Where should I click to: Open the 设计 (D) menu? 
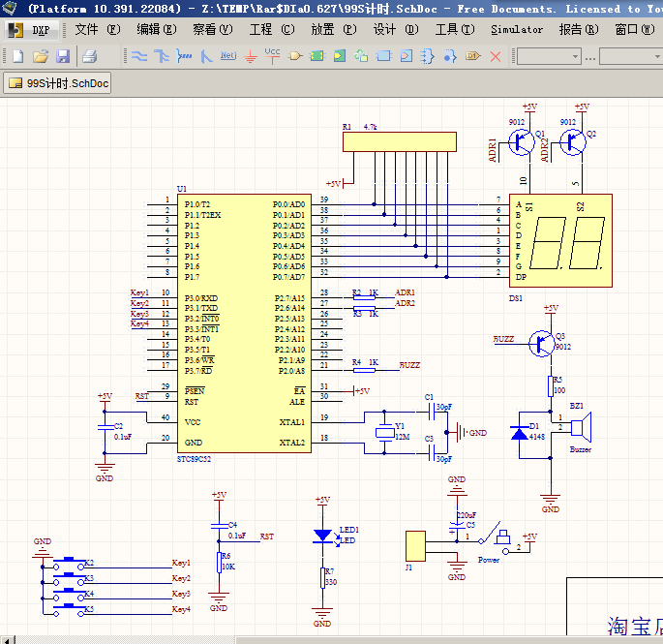click(x=396, y=30)
